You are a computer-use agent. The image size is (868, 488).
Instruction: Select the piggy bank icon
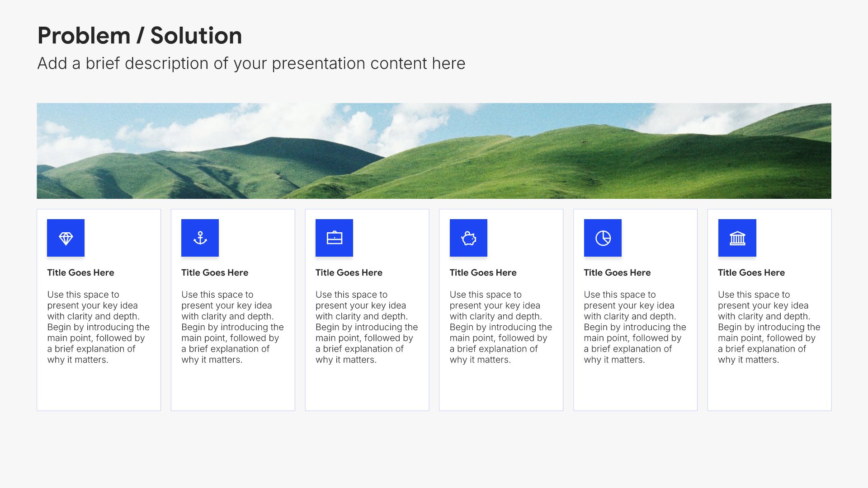(468, 238)
